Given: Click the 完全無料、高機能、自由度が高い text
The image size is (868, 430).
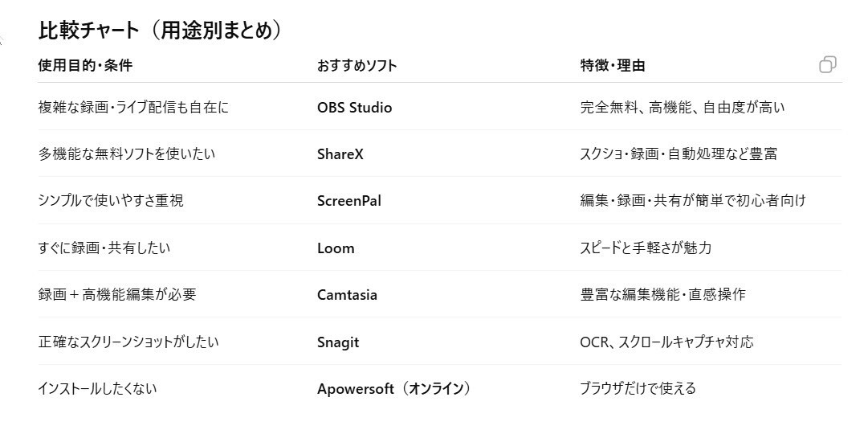Looking at the screenshot, I should [683, 107].
